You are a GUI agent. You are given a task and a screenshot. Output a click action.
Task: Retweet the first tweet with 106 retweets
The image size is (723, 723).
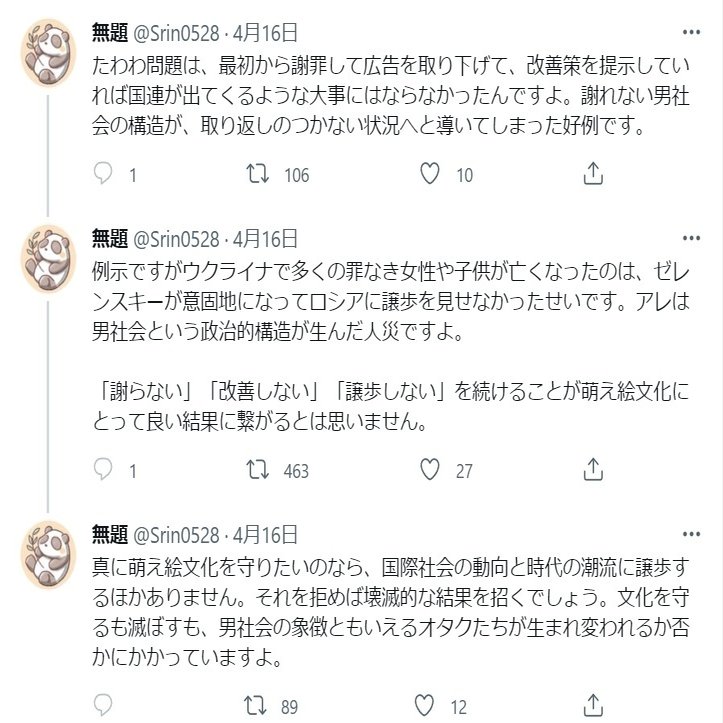coord(258,175)
